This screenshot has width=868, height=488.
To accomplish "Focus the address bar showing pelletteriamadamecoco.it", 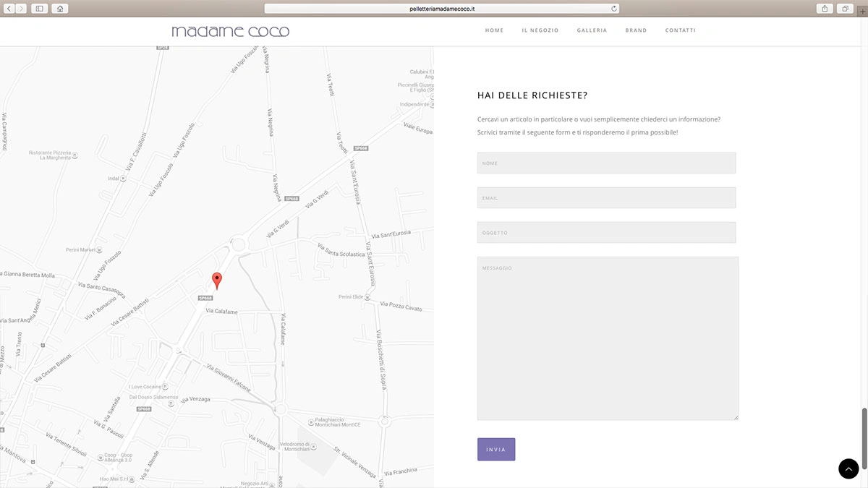I will tap(441, 9).
